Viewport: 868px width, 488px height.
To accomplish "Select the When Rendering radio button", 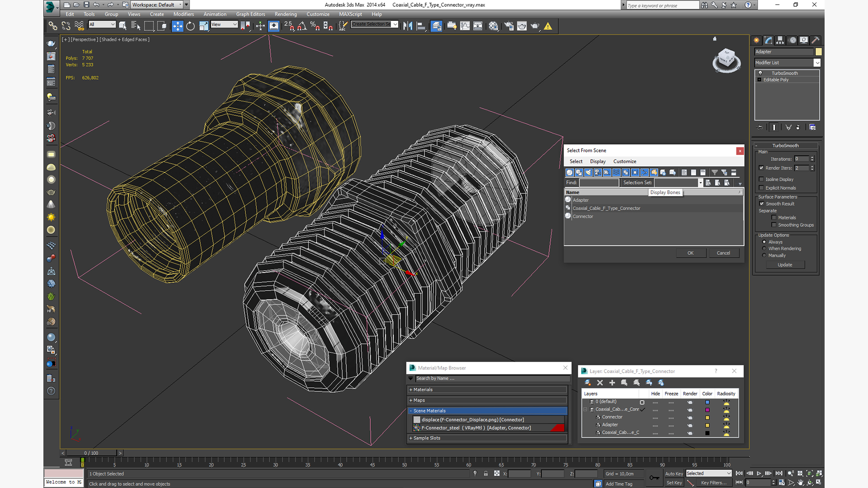I will pos(764,249).
